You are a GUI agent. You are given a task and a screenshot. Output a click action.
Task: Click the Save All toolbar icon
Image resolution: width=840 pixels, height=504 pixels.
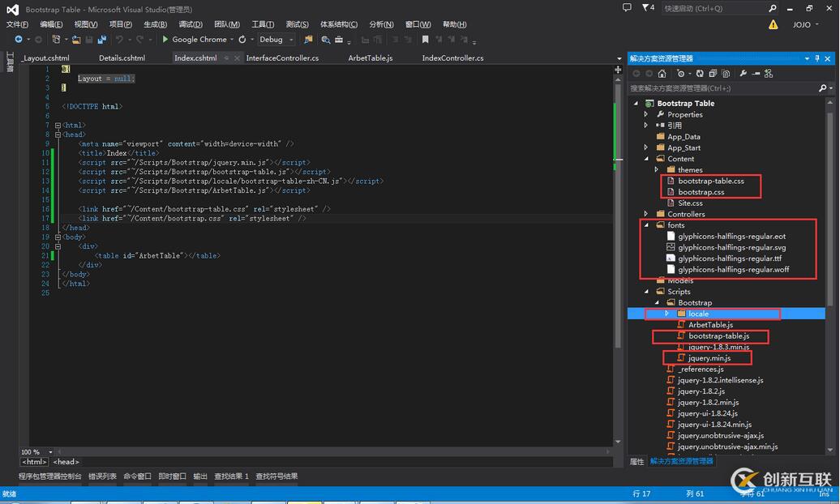point(102,40)
